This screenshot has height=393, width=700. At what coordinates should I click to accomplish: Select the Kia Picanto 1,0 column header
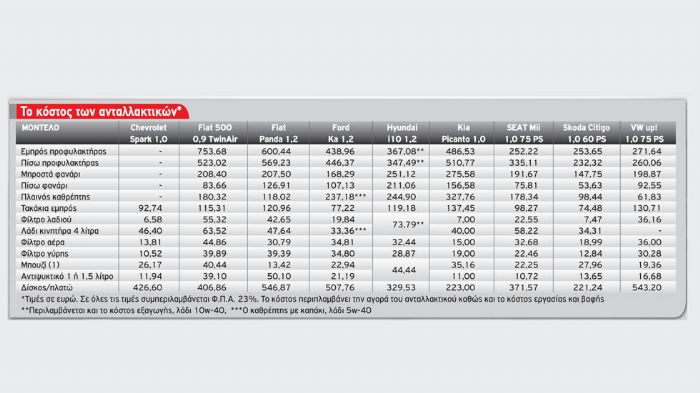tap(463, 133)
